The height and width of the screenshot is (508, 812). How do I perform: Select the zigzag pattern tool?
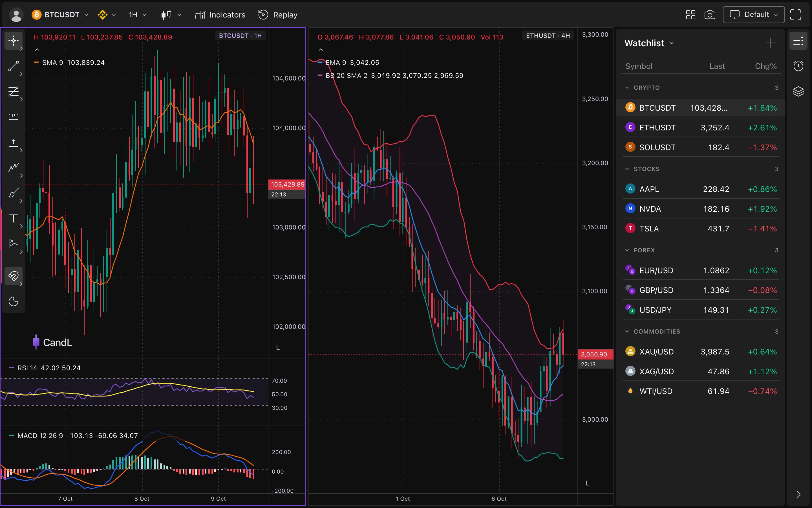pos(14,167)
